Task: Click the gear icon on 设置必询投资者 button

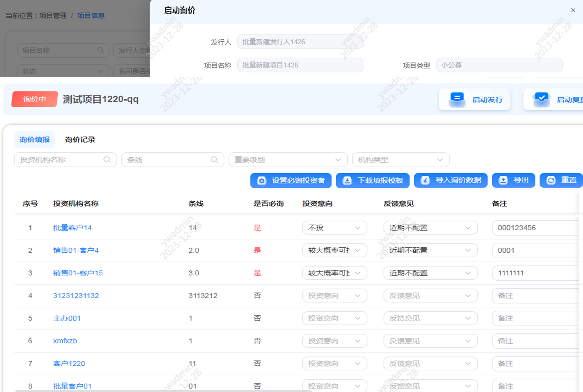Action: click(x=262, y=180)
